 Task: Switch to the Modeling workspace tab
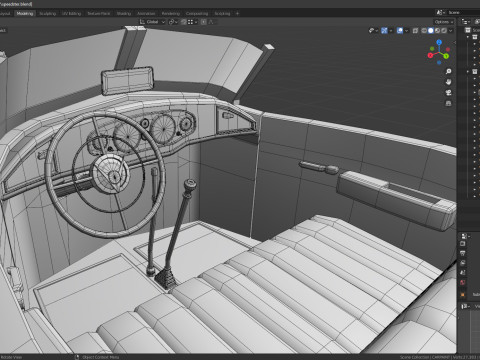(x=25, y=13)
